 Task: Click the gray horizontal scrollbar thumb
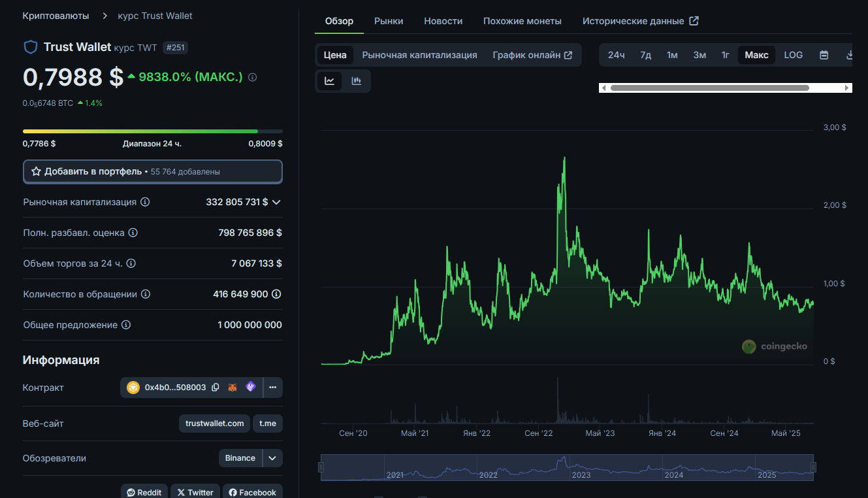click(x=710, y=88)
